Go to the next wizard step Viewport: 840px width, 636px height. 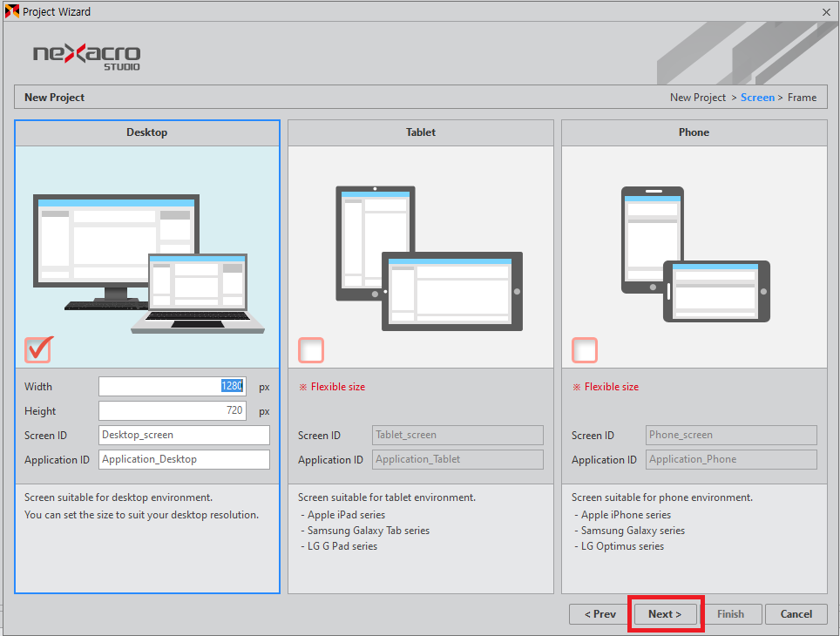click(665, 614)
